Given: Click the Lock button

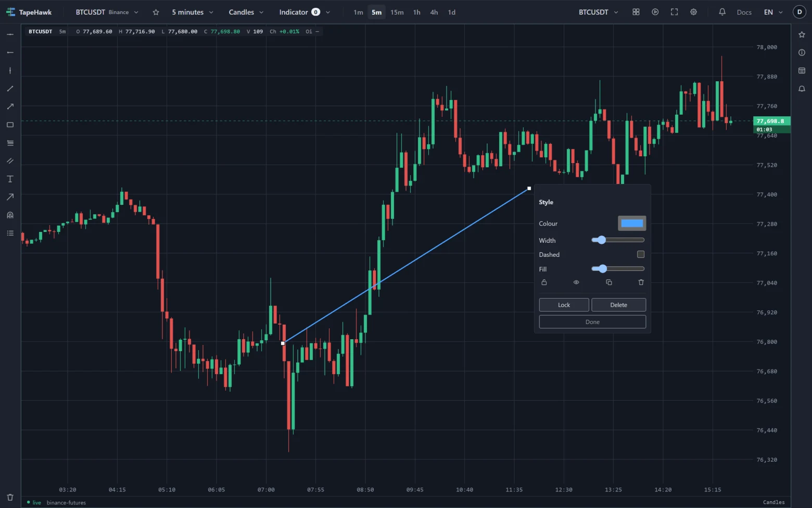Looking at the screenshot, I should coord(564,305).
